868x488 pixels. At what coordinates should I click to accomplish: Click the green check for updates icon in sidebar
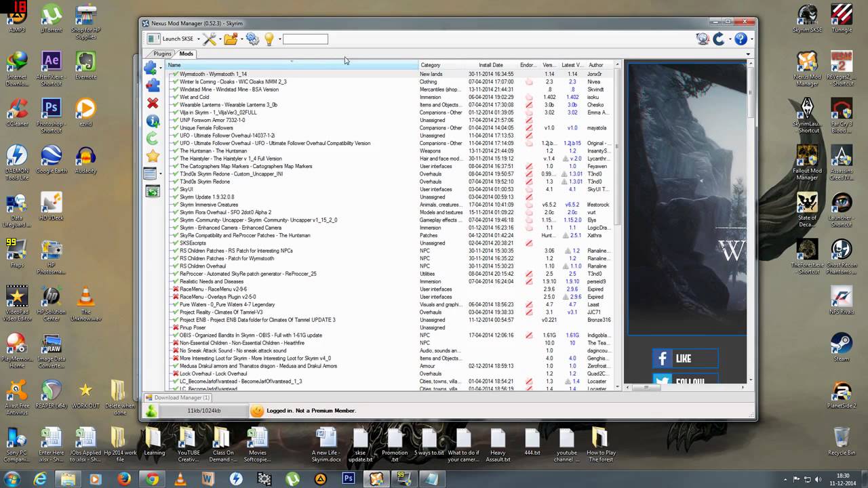tap(153, 138)
